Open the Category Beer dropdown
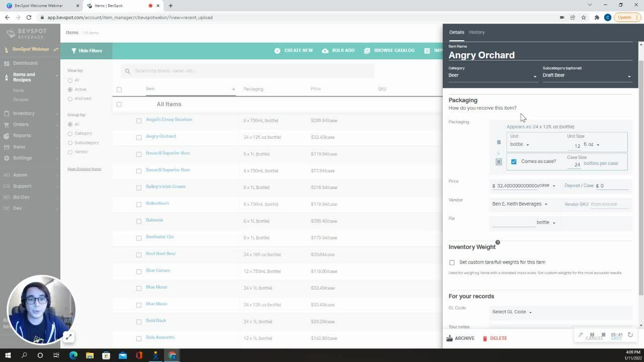The height and width of the screenshot is (362, 644). click(493, 75)
